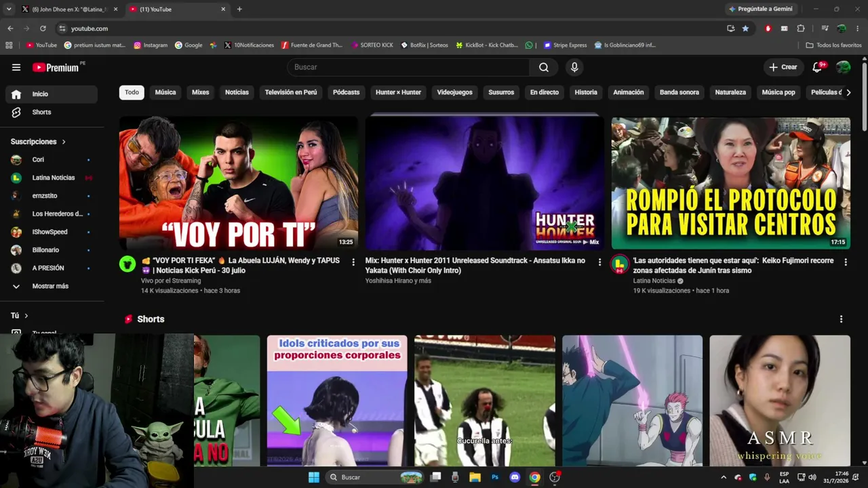
Task: Open the Crear menu
Action: tap(783, 67)
